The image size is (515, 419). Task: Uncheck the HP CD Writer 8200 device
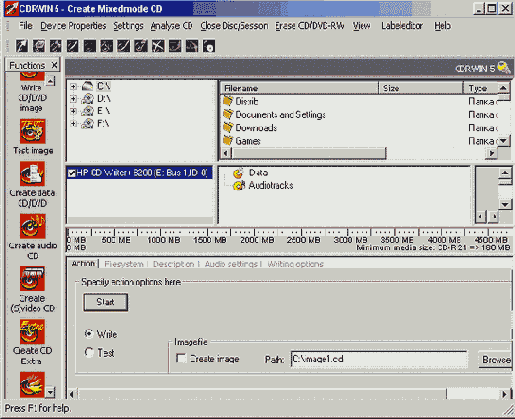(71, 173)
